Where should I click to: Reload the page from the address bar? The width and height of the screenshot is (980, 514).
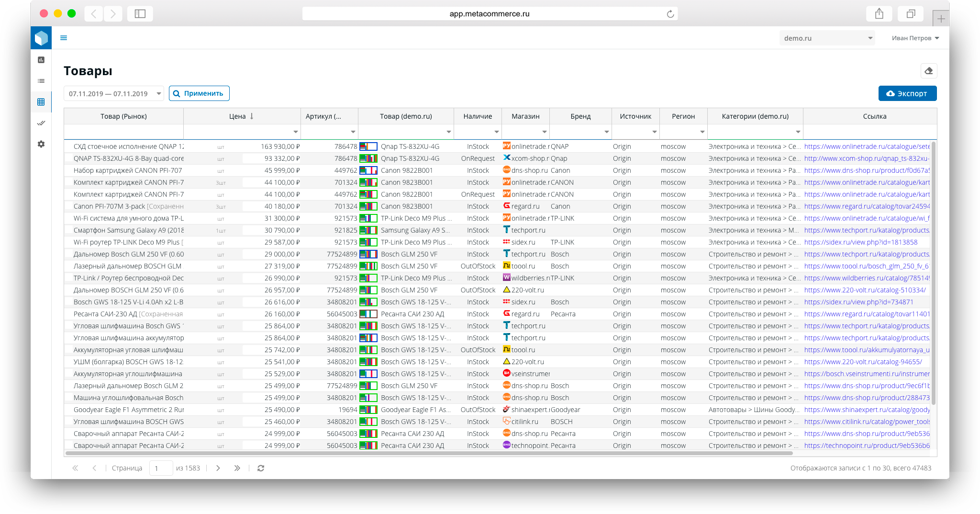(x=670, y=14)
